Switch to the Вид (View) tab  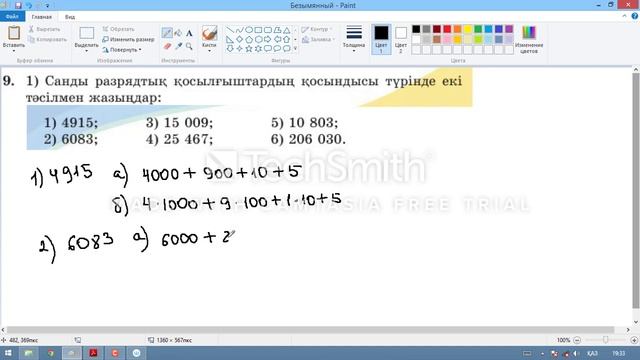point(70,17)
